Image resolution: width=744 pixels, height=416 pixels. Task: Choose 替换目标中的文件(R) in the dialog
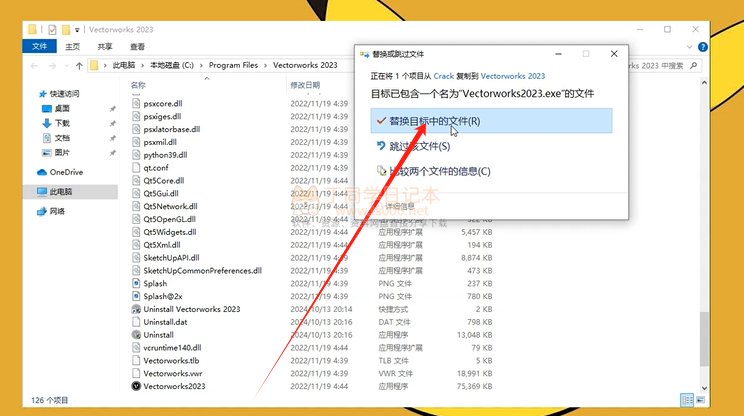491,121
